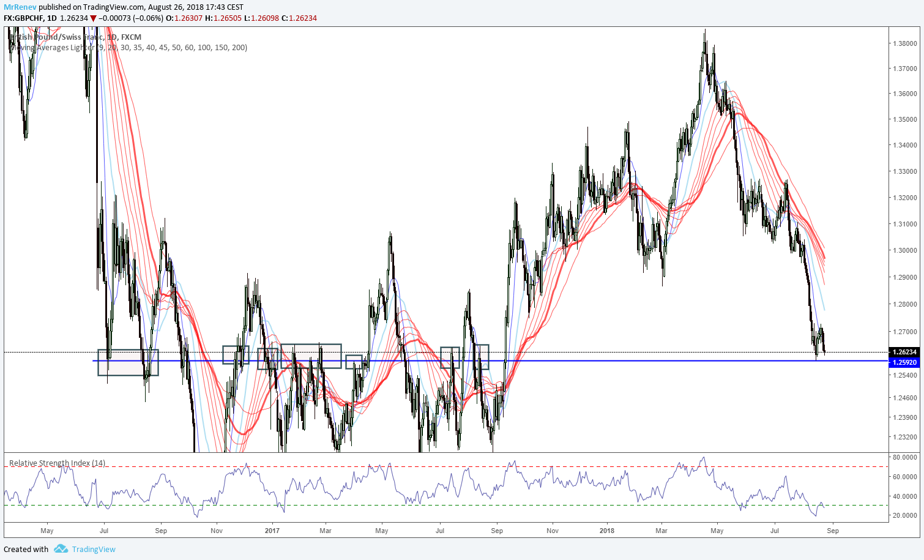Viewport: 924px width, 560px height.
Task: Click the Moving Averages Lighter indicator label
Action: point(129,47)
